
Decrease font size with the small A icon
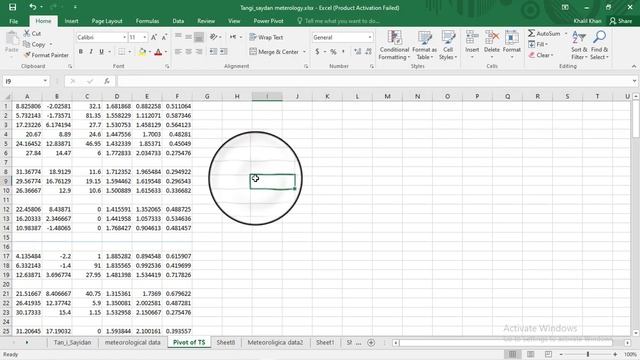coord(164,37)
